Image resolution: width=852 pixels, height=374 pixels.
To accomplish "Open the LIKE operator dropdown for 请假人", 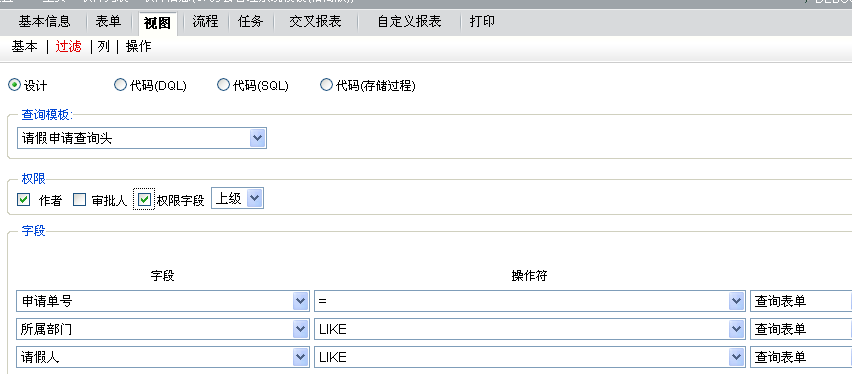I will coord(530,357).
